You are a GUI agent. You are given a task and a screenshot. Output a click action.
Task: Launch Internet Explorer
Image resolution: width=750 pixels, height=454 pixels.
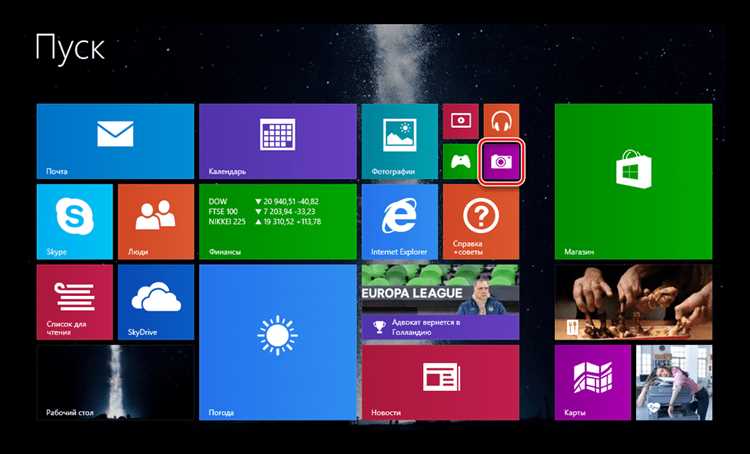point(399,221)
